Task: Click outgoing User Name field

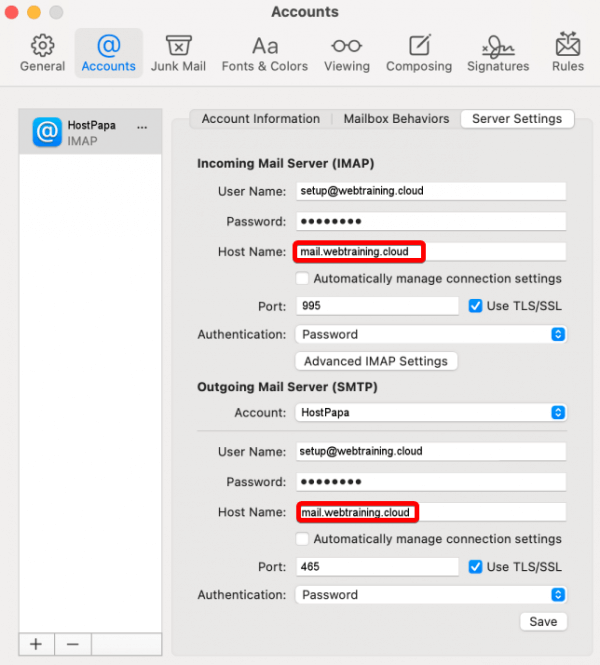Action: (x=431, y=451)
